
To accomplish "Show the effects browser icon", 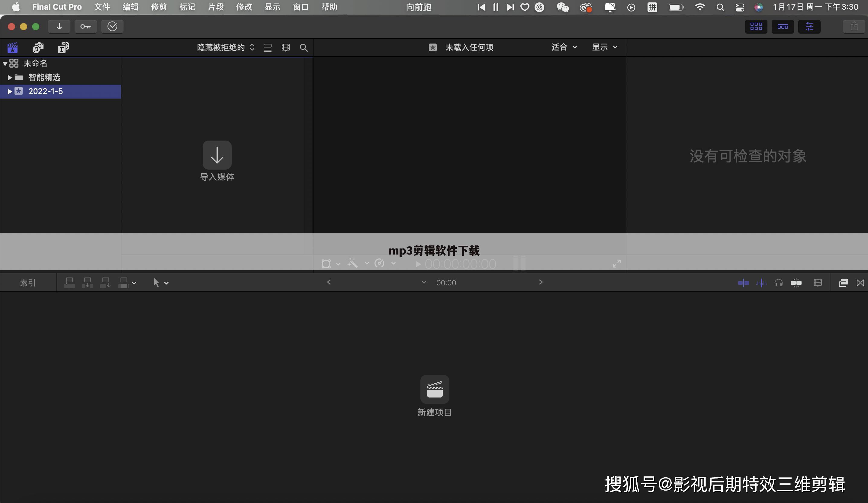I will coord(843,283).
